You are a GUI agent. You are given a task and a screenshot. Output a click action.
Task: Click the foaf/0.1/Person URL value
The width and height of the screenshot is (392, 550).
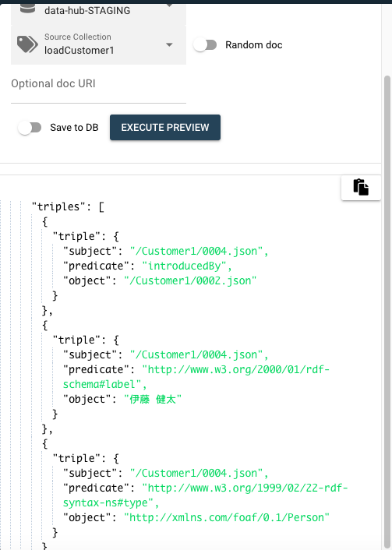click(227, 518)
